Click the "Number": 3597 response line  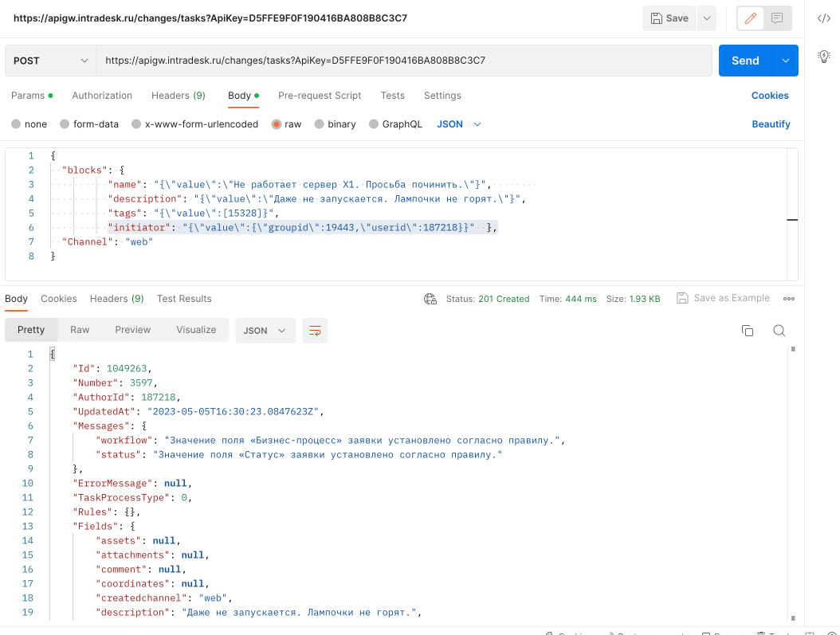coord(116,382)
